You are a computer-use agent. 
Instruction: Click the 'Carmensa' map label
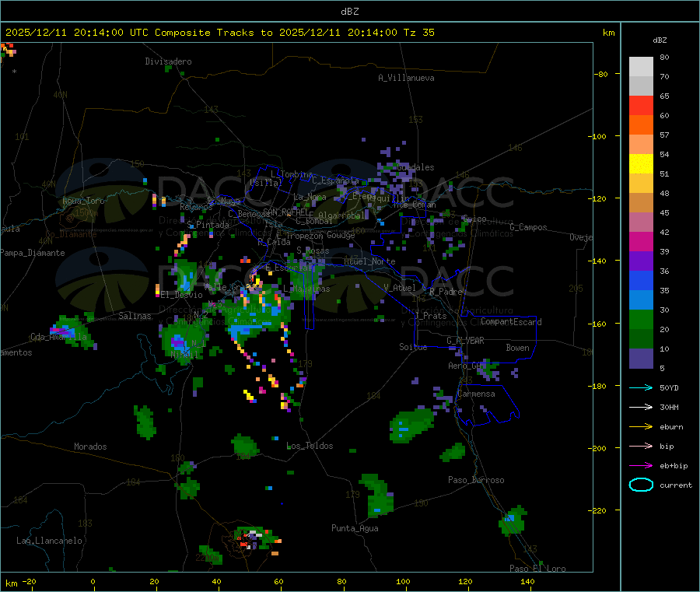[476, 394]
